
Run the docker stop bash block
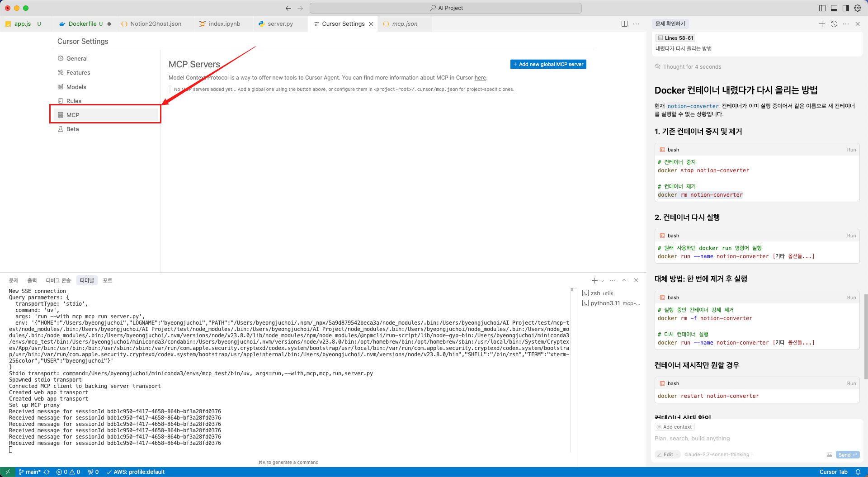tap(851, 150)
